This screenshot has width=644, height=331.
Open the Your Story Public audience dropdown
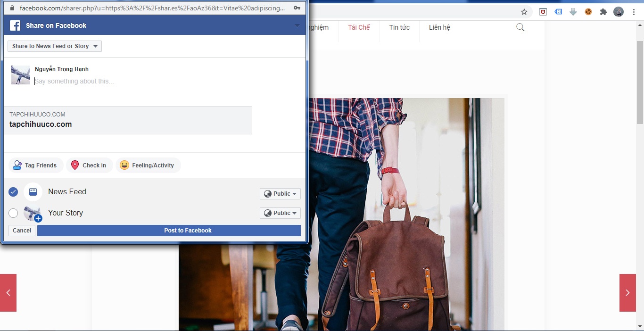tap(280, 213)
